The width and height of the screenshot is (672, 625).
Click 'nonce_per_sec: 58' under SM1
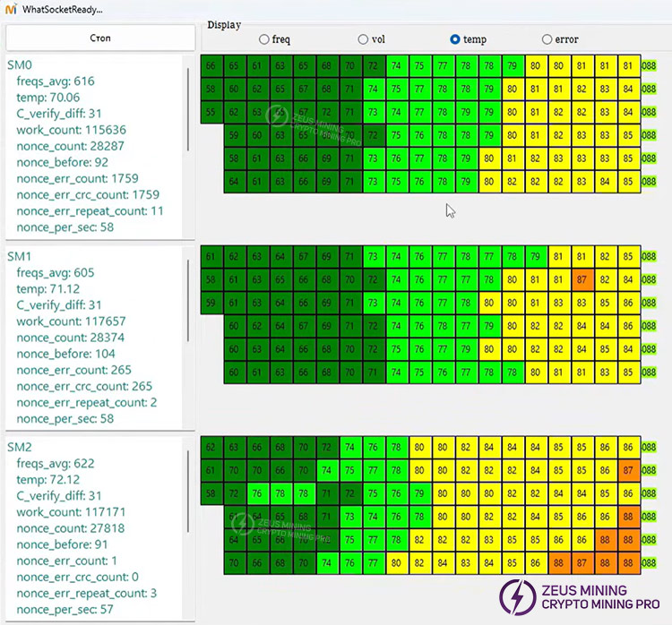65,419
